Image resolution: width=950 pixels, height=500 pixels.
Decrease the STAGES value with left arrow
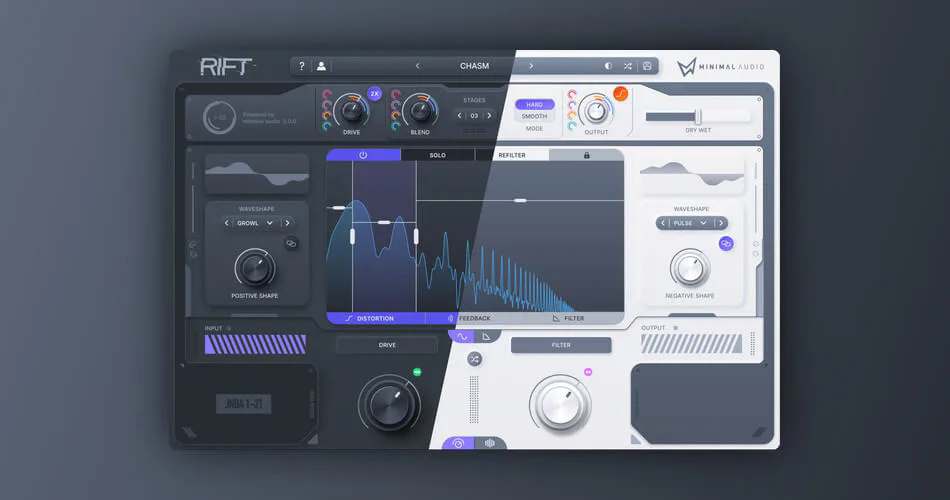459,116
